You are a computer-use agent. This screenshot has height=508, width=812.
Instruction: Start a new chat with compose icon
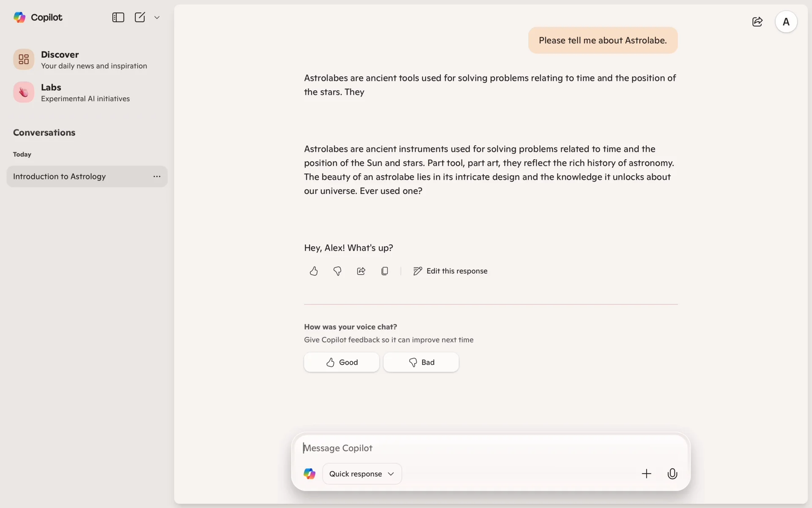(x=140, y=17)
